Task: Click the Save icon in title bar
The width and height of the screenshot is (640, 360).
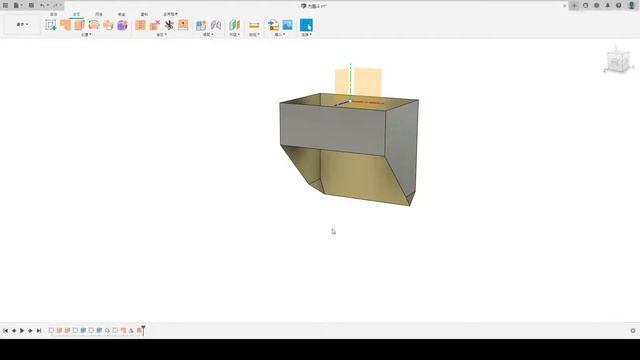Action: point(31,5)
